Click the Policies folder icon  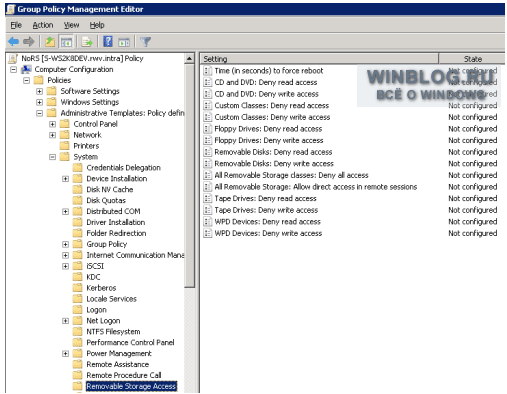click(x=39, y=80)
